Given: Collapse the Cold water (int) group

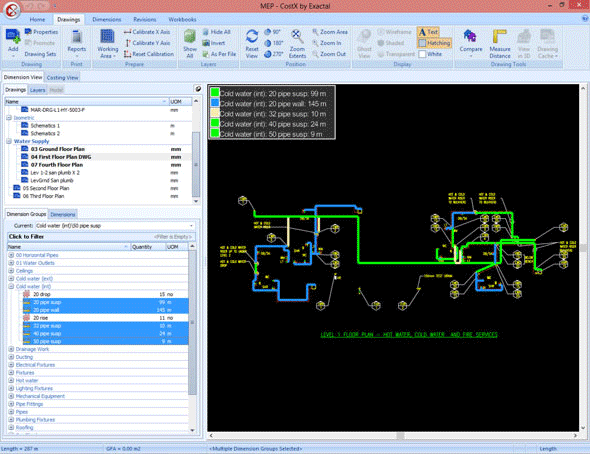Looking at the screenshot, I should point(11,286).
